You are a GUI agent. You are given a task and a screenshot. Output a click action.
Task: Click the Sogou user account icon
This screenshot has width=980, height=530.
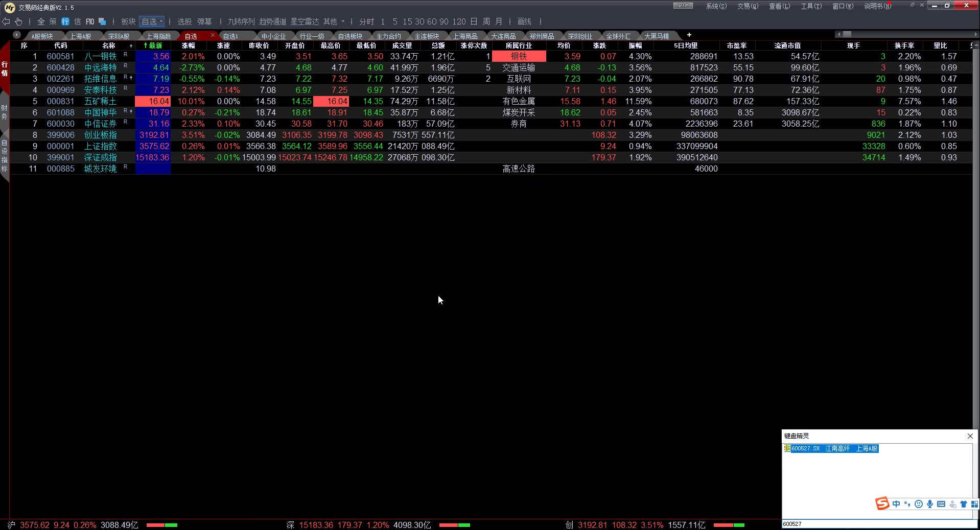click(x=952, y=504)
